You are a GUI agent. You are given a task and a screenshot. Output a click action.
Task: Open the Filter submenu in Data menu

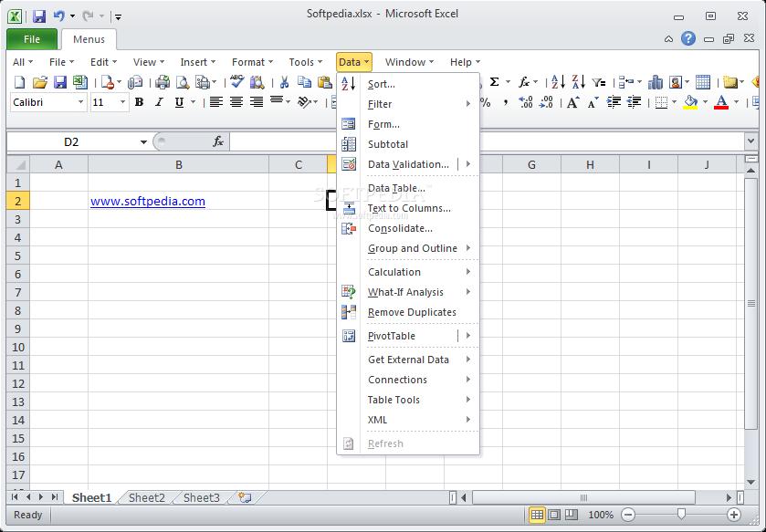pyautogui.click(x=408, y=104)
